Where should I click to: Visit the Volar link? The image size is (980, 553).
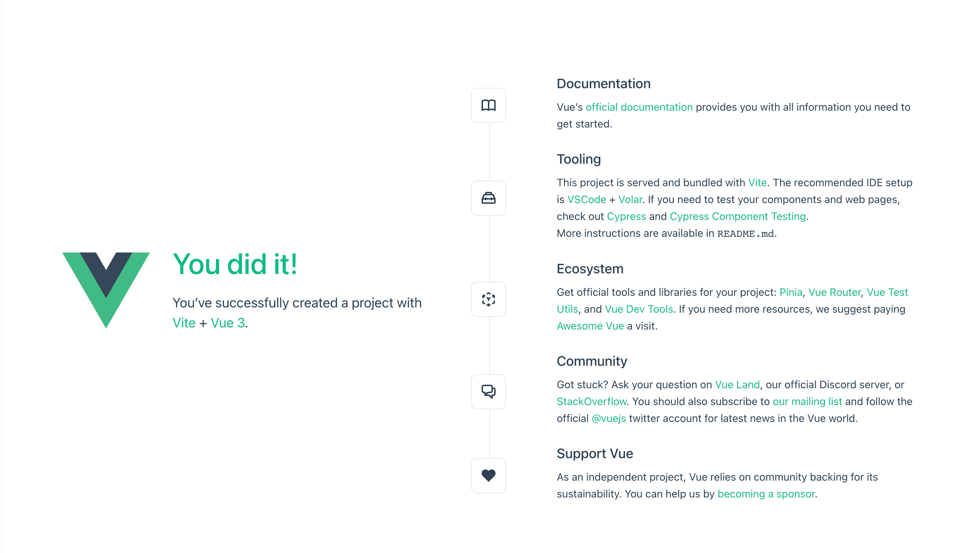click(x=630, y=200)
